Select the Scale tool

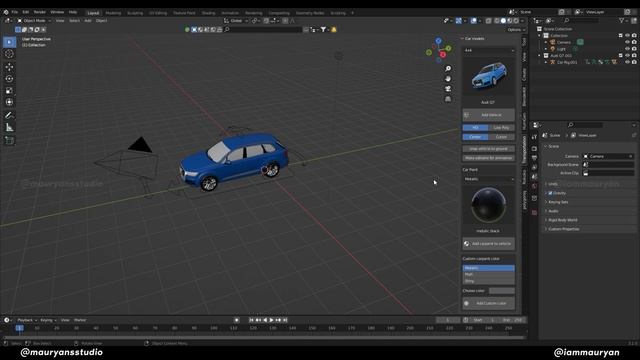click(9, 90)
